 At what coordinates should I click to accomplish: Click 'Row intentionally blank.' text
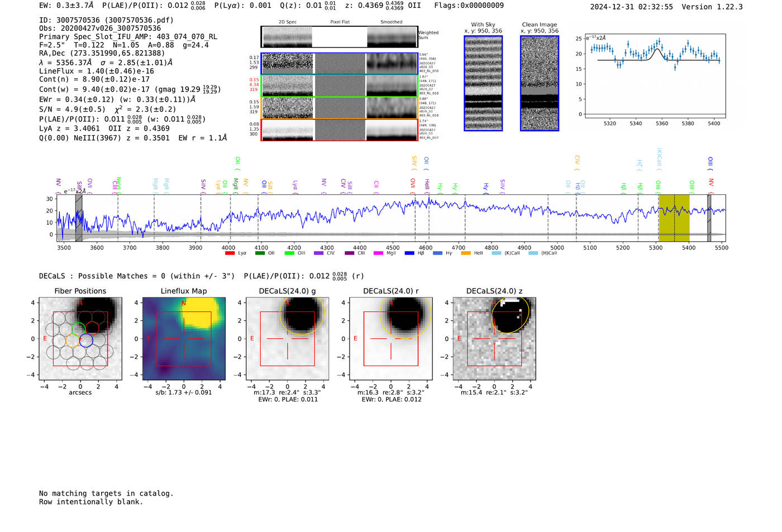(91, 502)
